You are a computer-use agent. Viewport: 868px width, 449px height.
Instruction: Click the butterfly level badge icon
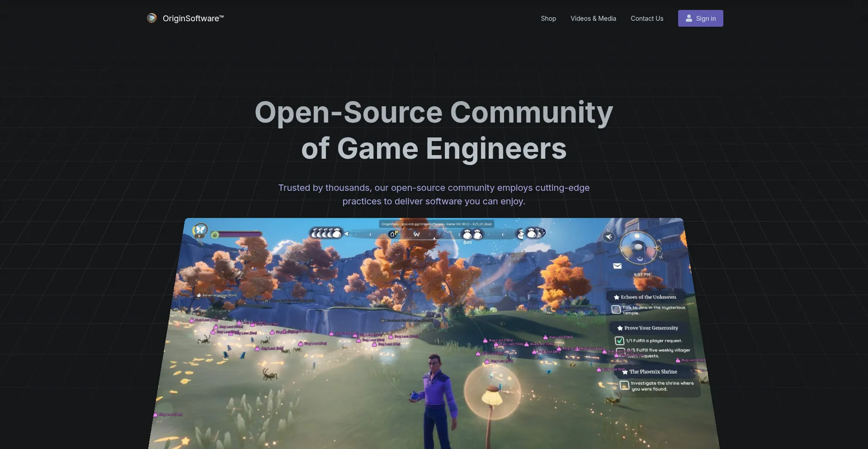[x=200, y=230]
